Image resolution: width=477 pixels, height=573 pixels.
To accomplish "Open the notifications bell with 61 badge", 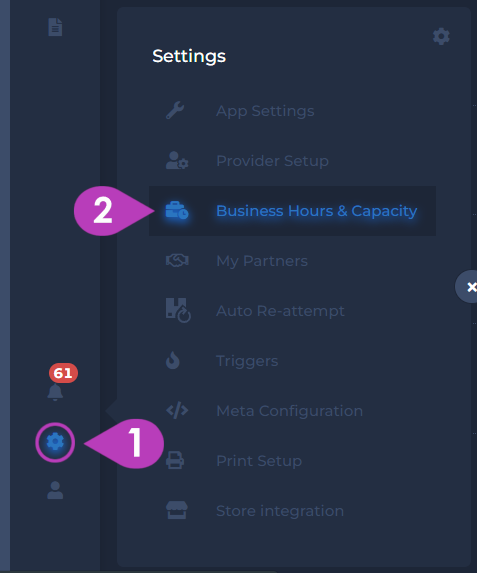I will (56, 392).
